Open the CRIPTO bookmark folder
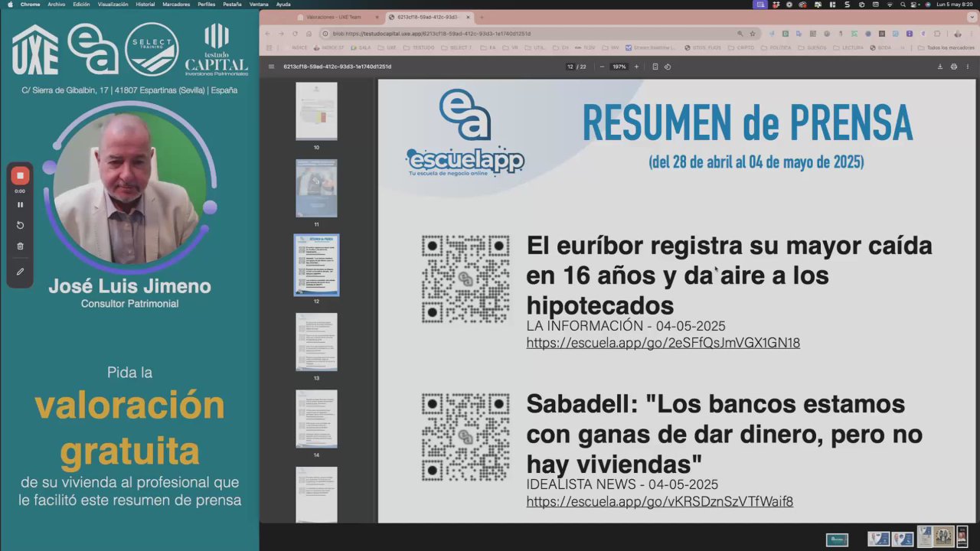This screenshot has width=980, height=551. tap(742, 47)
